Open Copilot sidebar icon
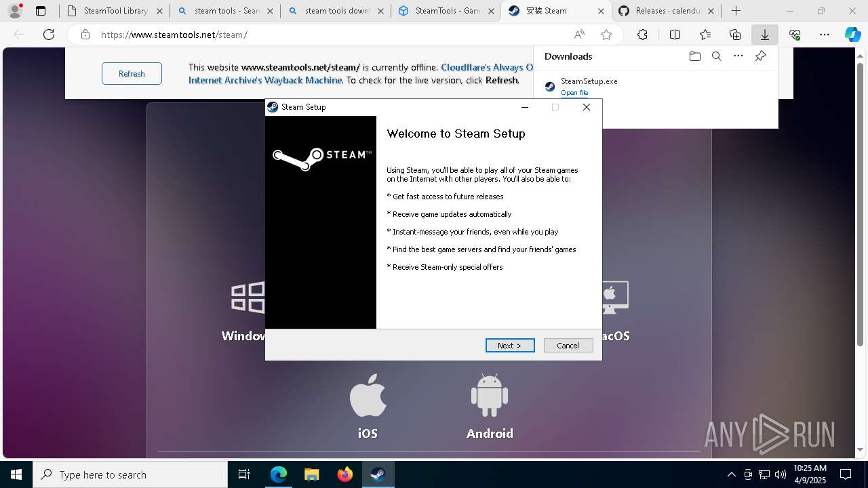The height and width of the screenshot is (488, 868). click(x=852, y=35)
